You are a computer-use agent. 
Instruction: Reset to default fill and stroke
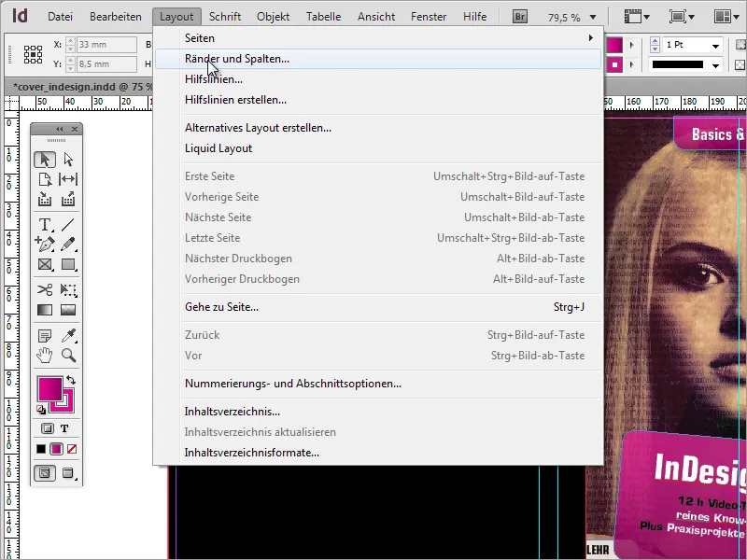pos(41,410)
